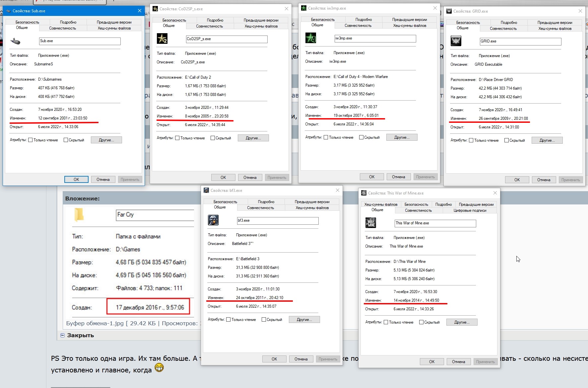Screen dimensions: 588x388
Task: Check Скрытый in iw3mp.exe properties
Action: (x=361, y=137)
